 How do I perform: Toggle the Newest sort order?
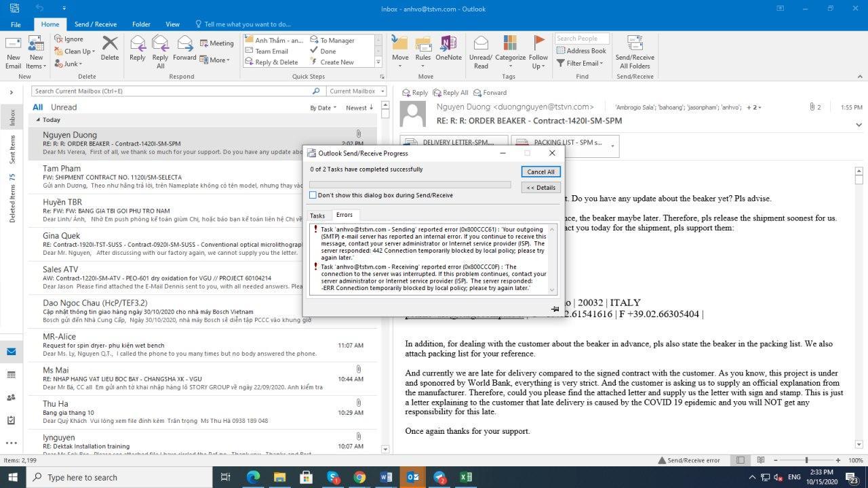pyautogui.click(x=359, y=108)
